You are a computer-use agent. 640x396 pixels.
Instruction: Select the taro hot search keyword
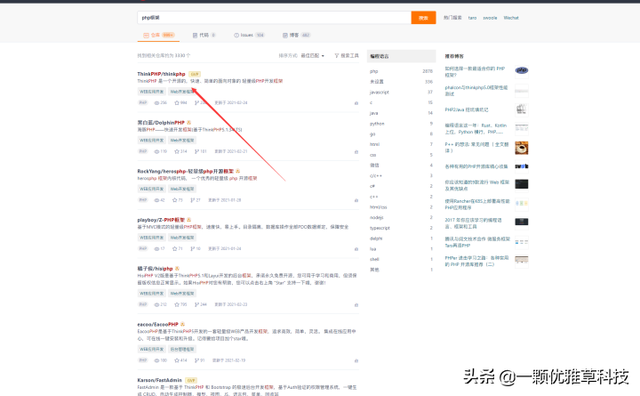click(x=472, y=18)
